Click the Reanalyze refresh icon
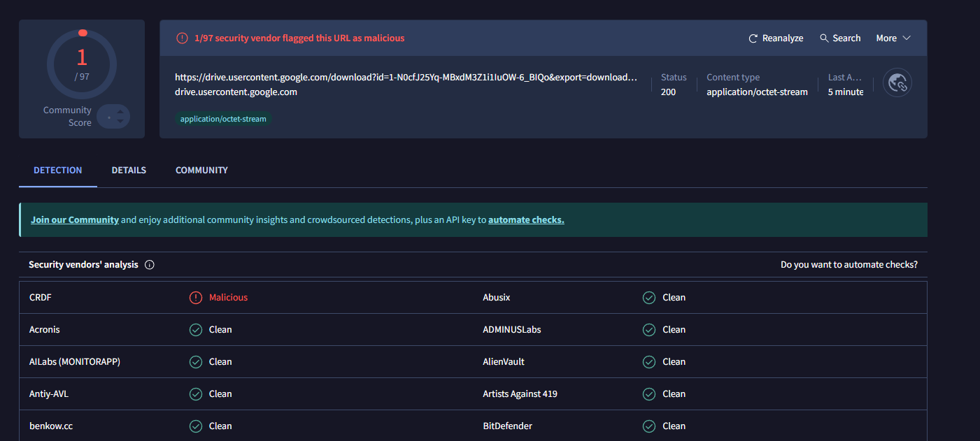This screenshot has width=980, height=441. 753,38
